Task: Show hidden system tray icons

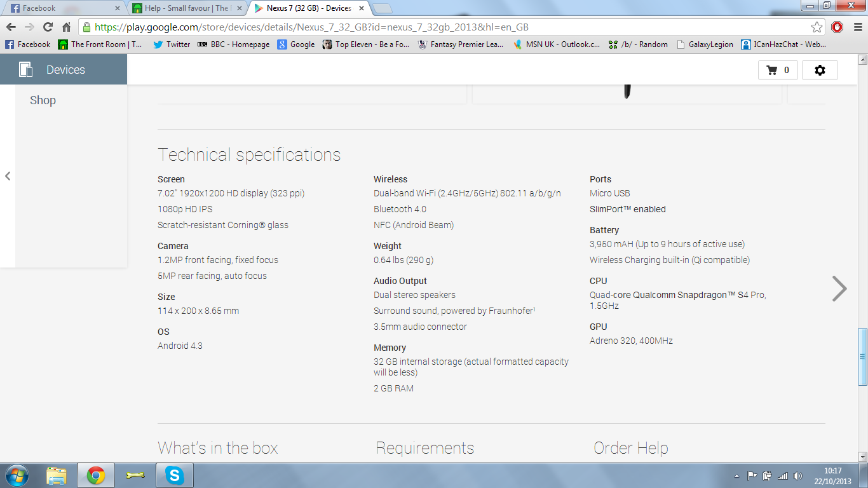Action: tap(736, 476)
